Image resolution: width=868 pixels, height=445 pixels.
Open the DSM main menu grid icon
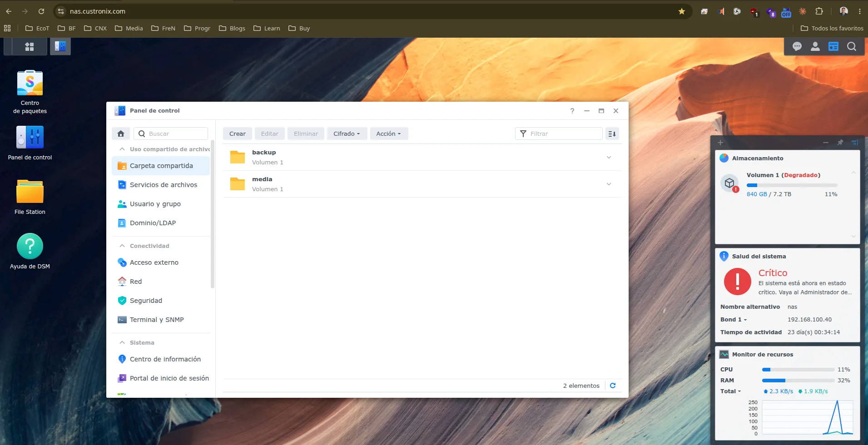[30, 46]
